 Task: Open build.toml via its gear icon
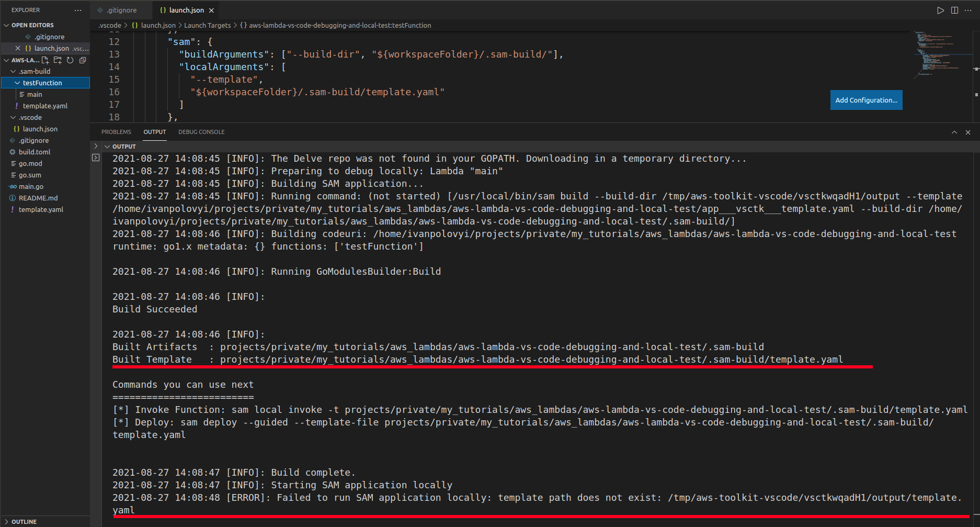(13, 152)
